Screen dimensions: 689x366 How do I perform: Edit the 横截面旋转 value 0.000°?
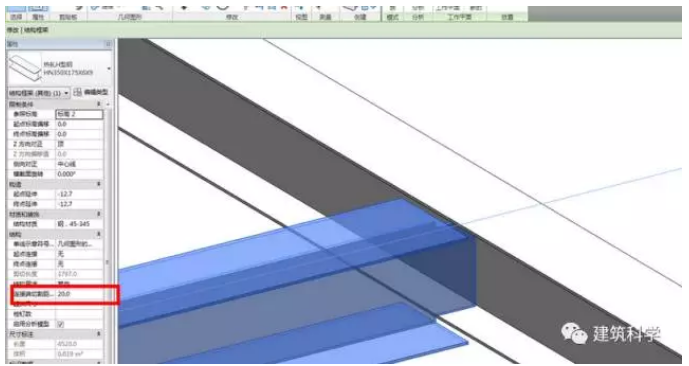click(79, 174)
